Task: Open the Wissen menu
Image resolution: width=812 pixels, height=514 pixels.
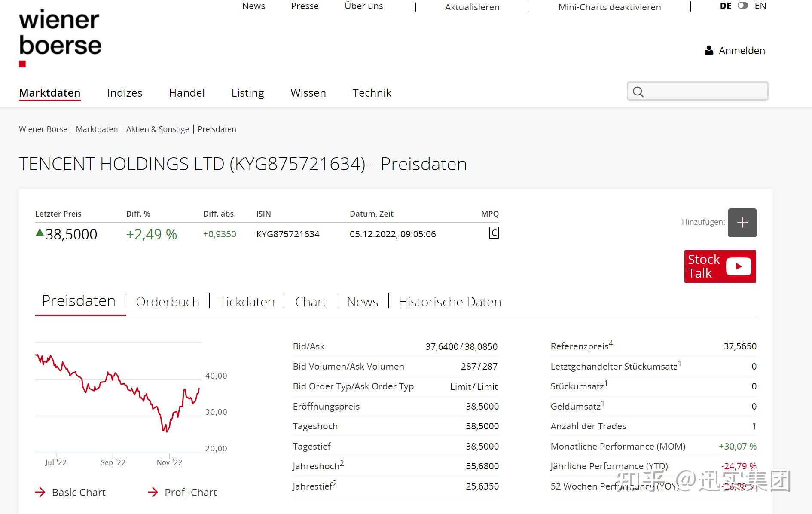Action: pyautogui.click(x=308, y=93)
